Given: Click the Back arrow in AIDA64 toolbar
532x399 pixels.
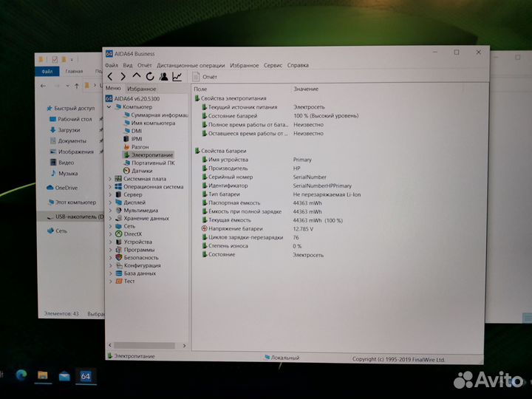Looking at the screenshot, I should 110,77.
